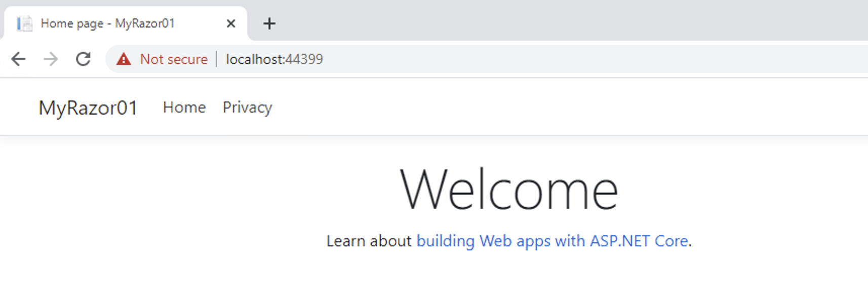Click the Welcome heading
Screen dimensions: 868x305
point(508,190)
